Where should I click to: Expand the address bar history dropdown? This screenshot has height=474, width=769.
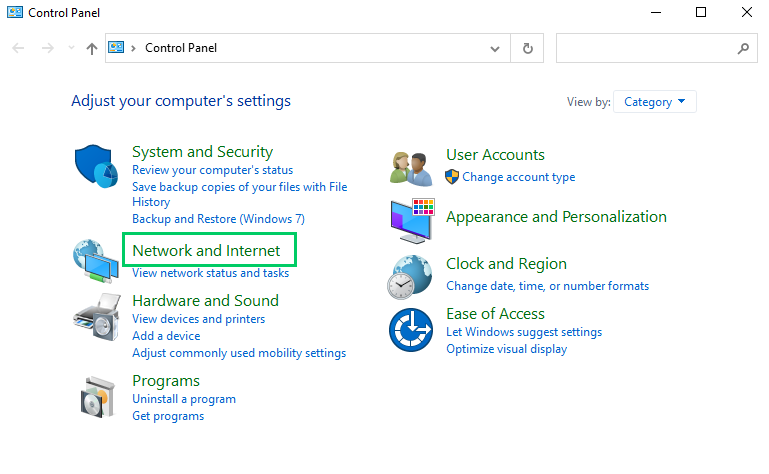pyautogui.click(x=495, y=49)
